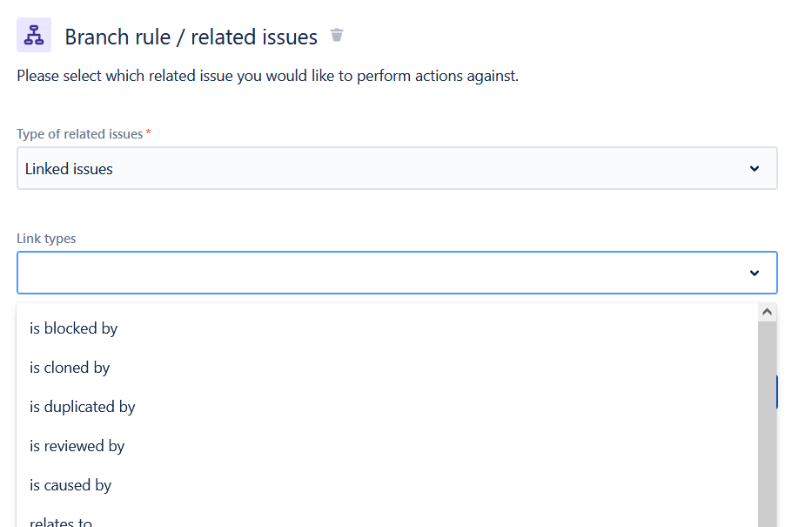Select the 'is blocked by' link type
This screenshot has height=527, width=812.
(x=74, y=328)
